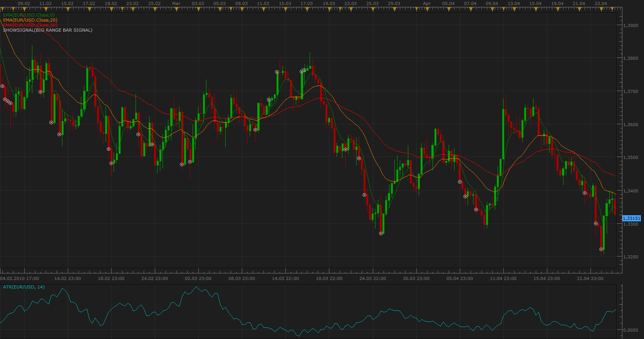Click the orange triangle marker under Mar

176,9
